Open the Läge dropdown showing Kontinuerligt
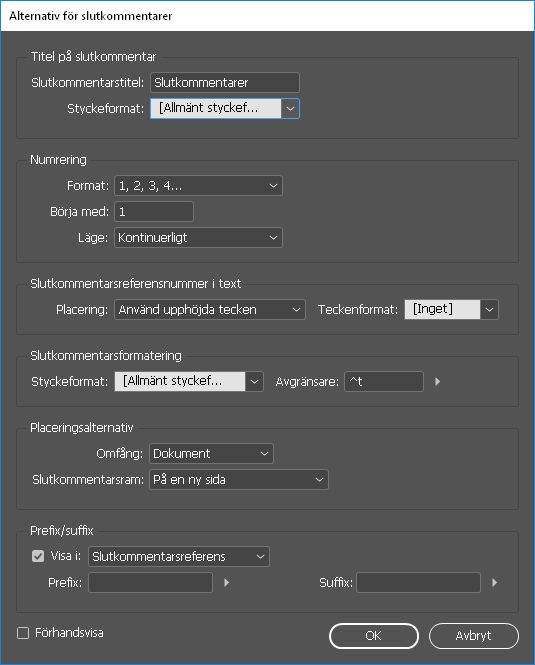The image size is (535, 665). click(198, 238)
